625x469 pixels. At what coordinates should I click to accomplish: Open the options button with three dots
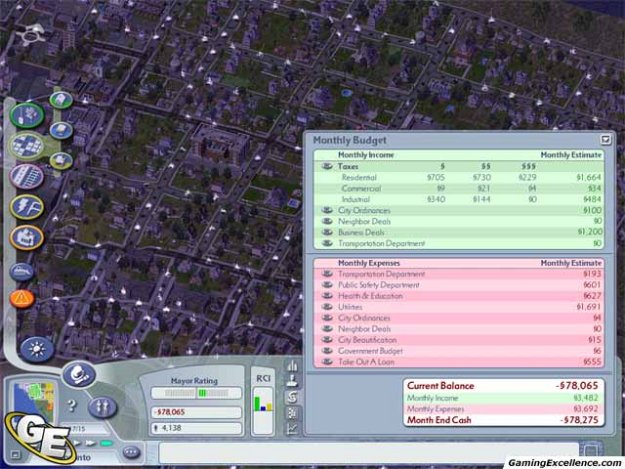pos(131,452)
